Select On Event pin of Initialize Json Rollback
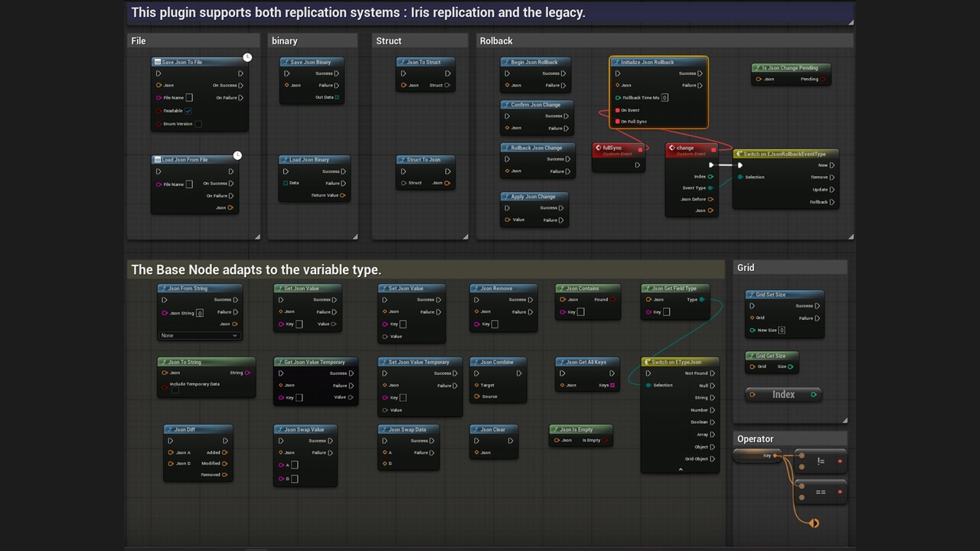This screenshot has height=551, width=980. pyautogui.click(x=618, y=110)
